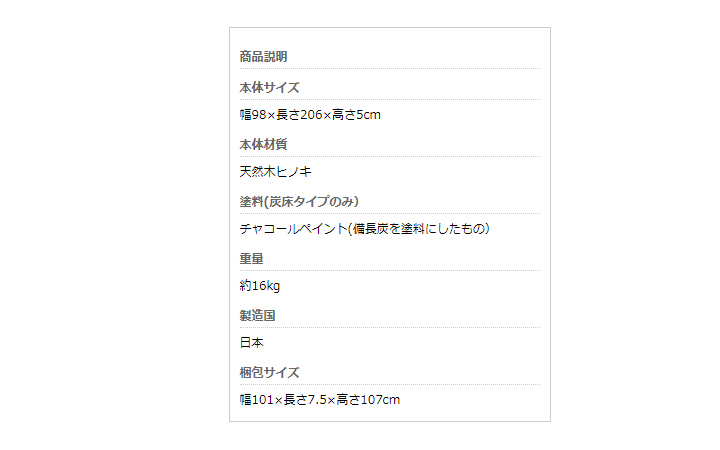Select the 製造国 label

click(x=257, y=316)
